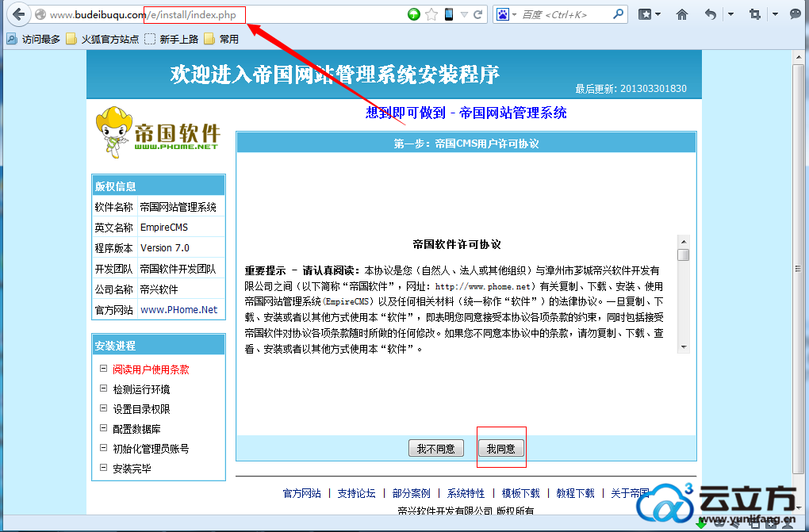Screen dimensions: 809x532
Task: Open the 访问最多 bookmark folder
Action: (x=33, y=39)
